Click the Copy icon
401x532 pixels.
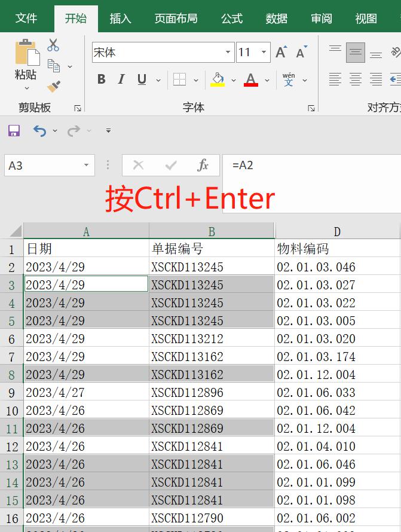[54, 66]
